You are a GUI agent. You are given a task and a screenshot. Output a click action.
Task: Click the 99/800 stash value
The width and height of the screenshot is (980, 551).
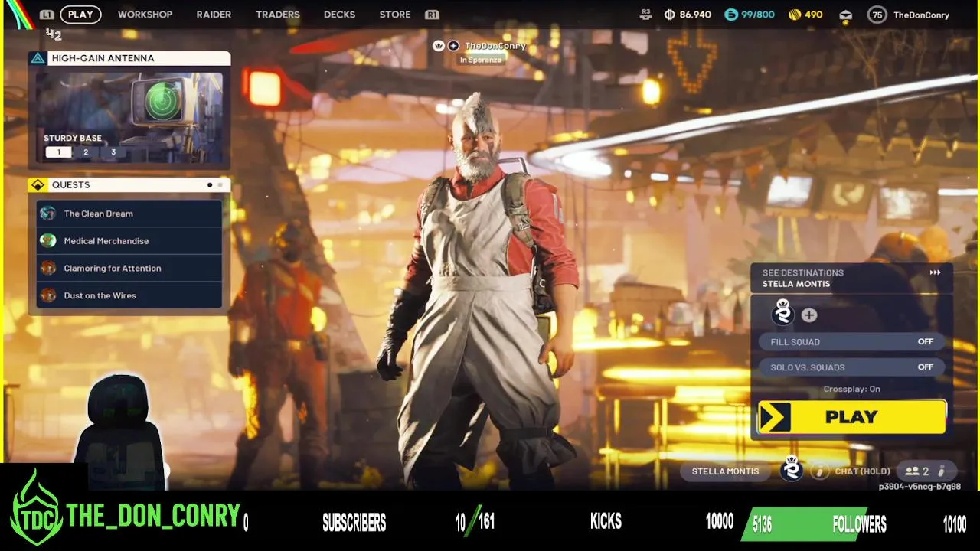tap(757, 15)
